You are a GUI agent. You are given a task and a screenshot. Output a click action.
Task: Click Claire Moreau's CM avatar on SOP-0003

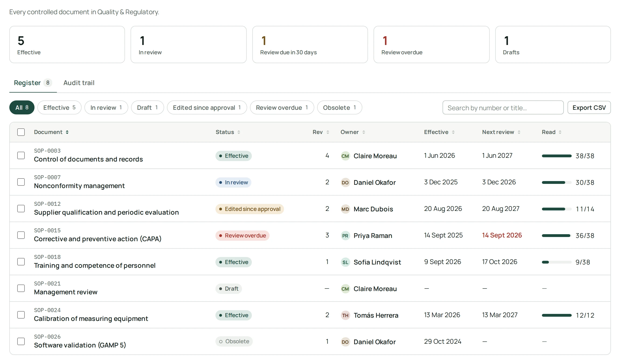[345, 156]
